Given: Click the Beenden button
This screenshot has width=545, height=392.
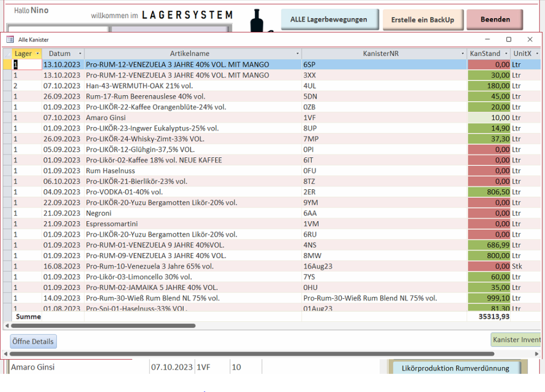Looking at the screenshot, I should 495,20.
